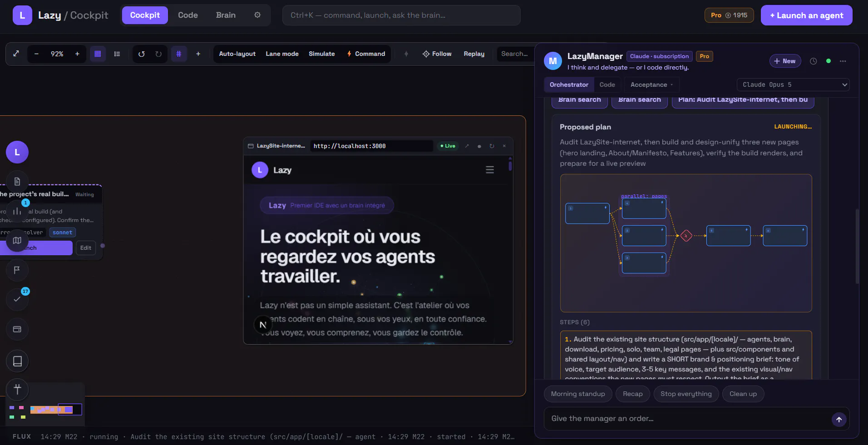868x445 pixels.
Task: Open the three-dots more menu
Action: coord(843,61)
